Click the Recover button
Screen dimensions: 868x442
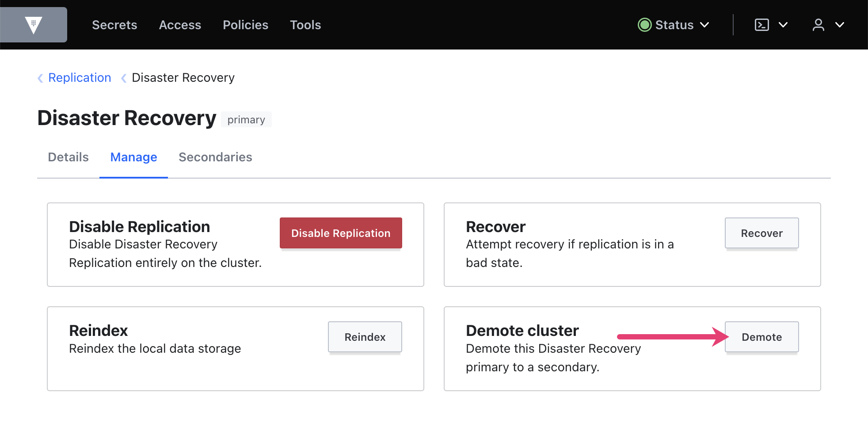click(761, 233)
